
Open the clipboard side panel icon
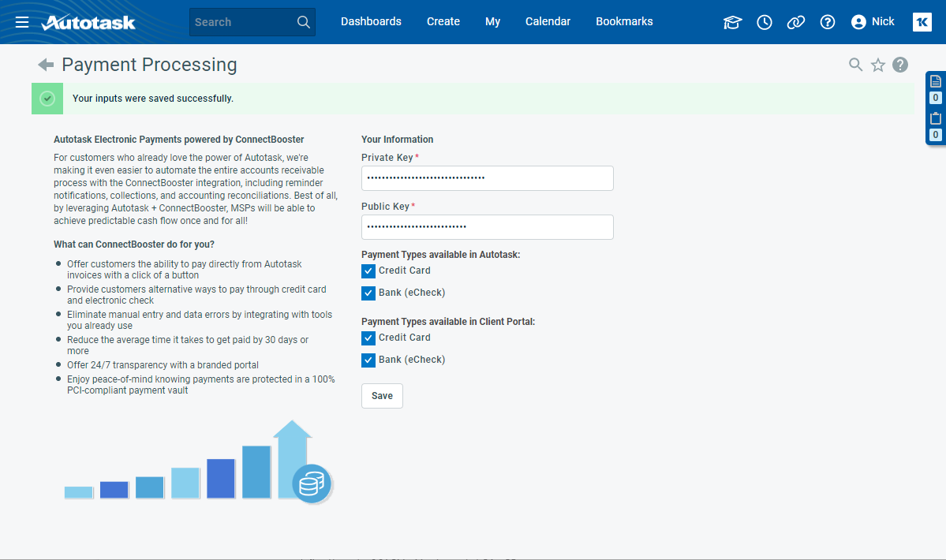pos(936,118)
